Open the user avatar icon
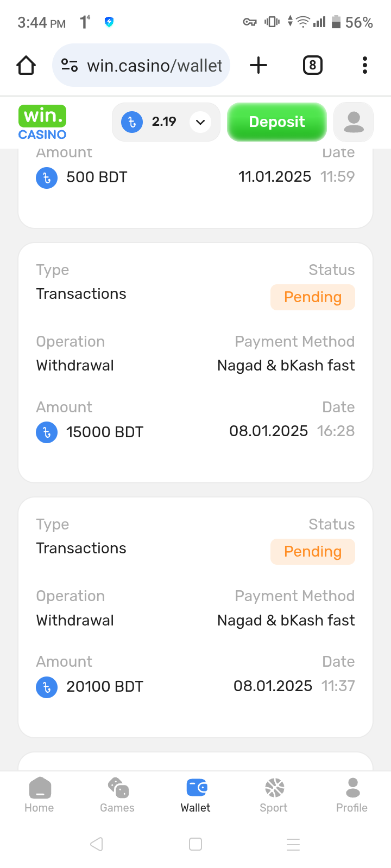The height and width of the screenshot is (868, 391). coord(354,122)
